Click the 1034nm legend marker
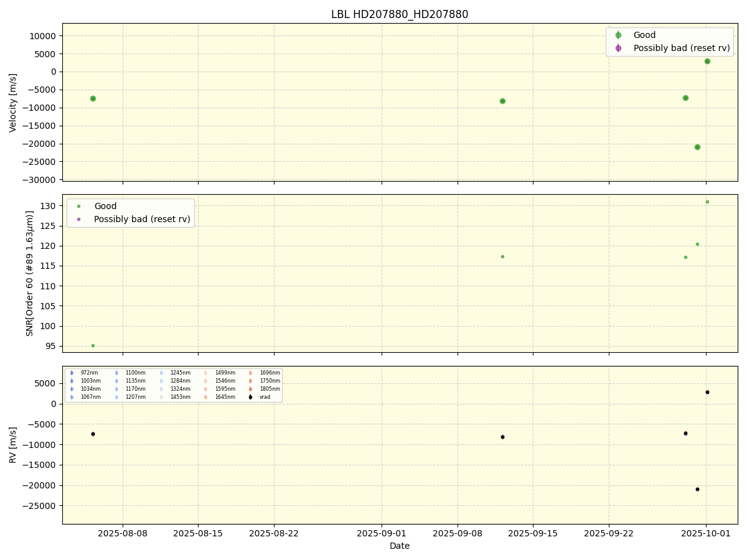This screenshot has height=560, width=747. tap(72, 389)
